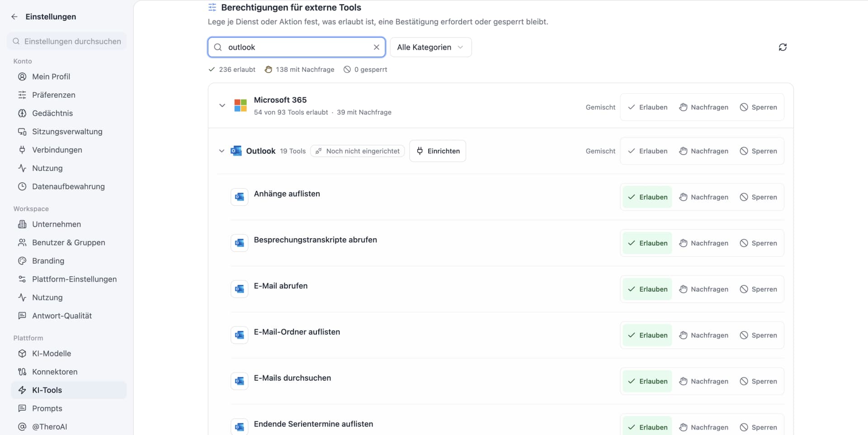Set all Outlook tools to Sperren
The height and width of the screenshot is (435, 868).
[758, 151]
